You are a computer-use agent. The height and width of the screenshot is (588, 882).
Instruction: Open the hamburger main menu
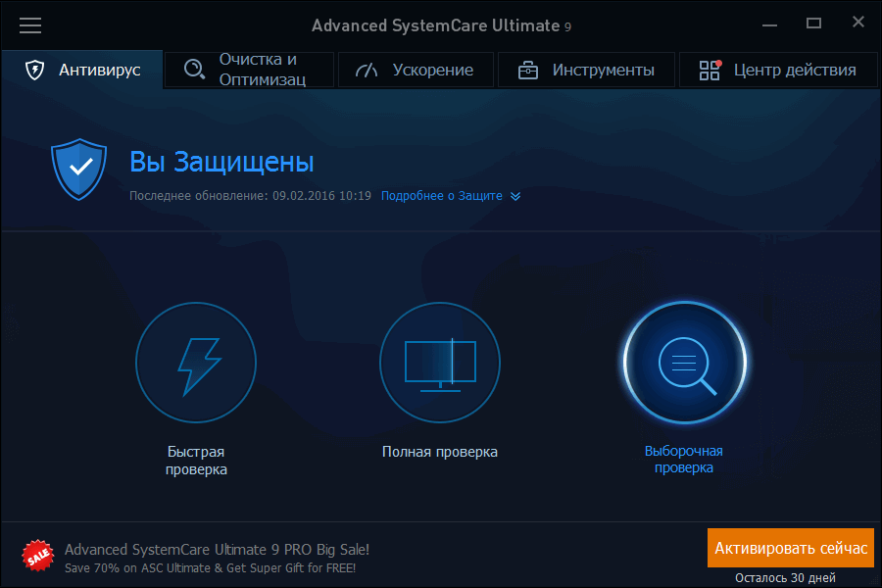30,25
